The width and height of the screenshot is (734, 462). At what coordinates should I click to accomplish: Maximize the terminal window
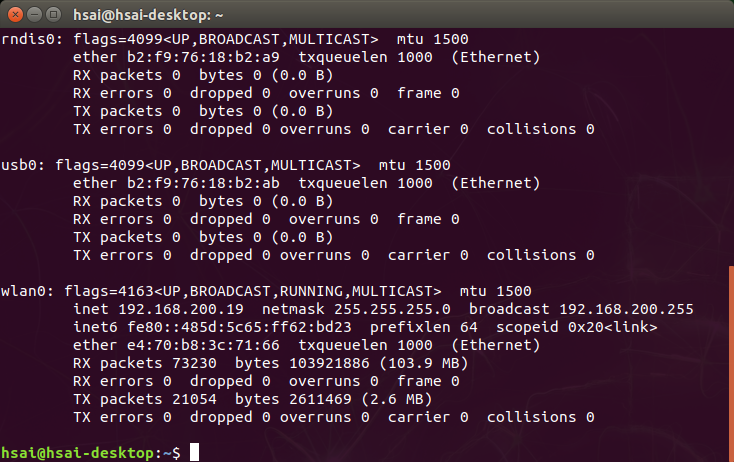[54, 15]
